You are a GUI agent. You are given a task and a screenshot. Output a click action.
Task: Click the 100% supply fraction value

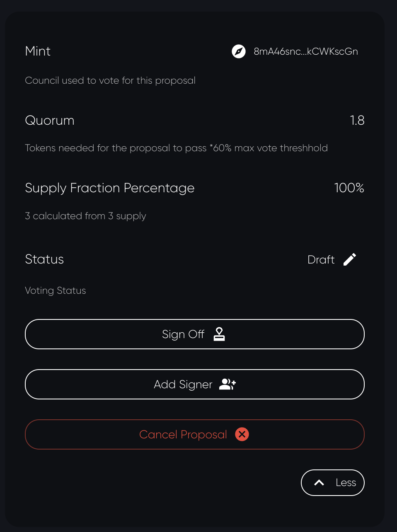click(x=349, y=188)
